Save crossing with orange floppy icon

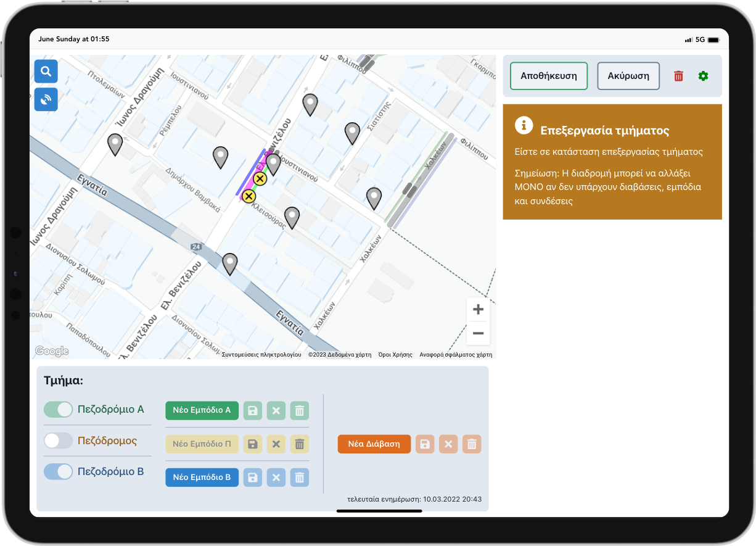pyautogui.click(x=425, y=444)
